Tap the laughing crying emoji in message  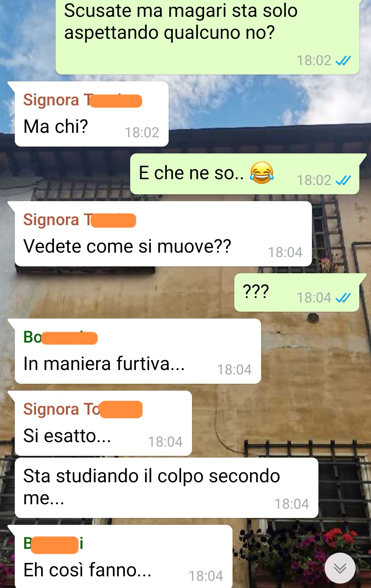[x=262, y=173]
